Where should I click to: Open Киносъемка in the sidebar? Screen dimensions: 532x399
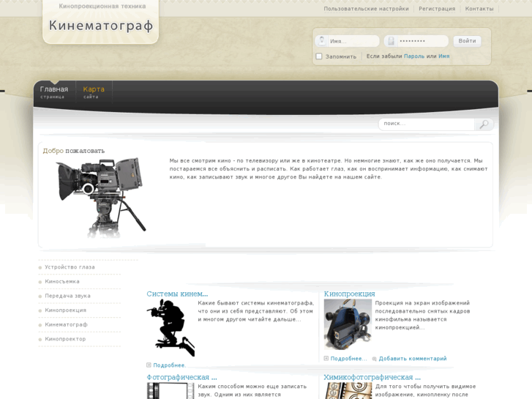tap(62, 282)
